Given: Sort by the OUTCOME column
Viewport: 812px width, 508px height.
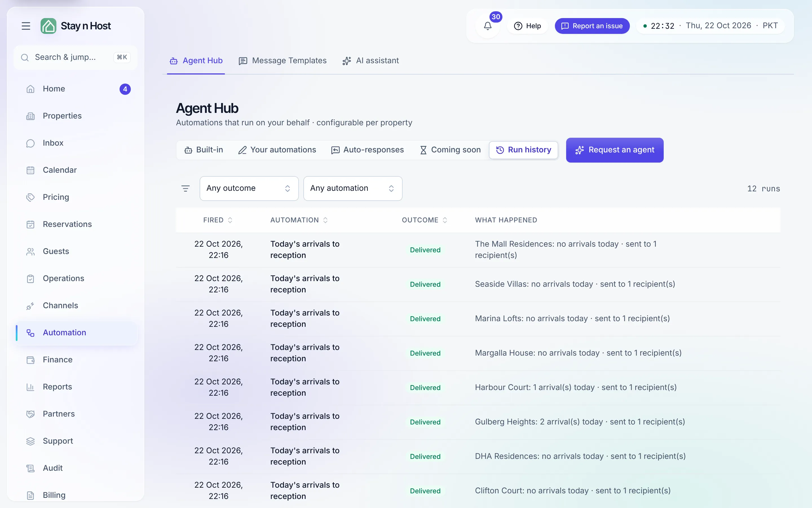Looking at the screenshot, I should click(424, 220).
